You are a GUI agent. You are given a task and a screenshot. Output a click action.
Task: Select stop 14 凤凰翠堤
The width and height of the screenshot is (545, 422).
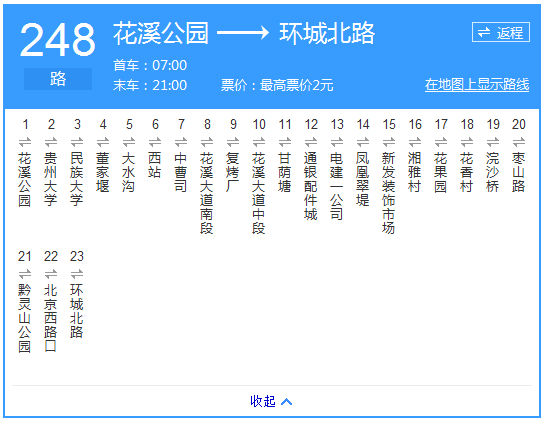[363, 179]
